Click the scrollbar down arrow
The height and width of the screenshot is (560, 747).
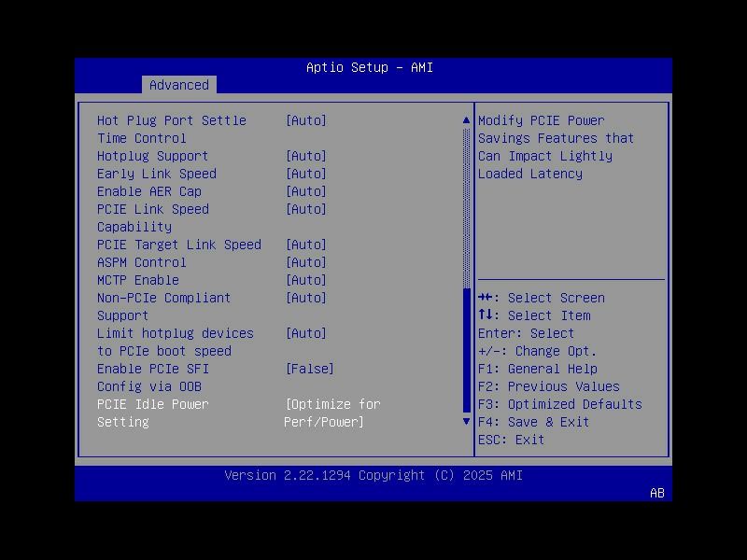coord(466,422)
